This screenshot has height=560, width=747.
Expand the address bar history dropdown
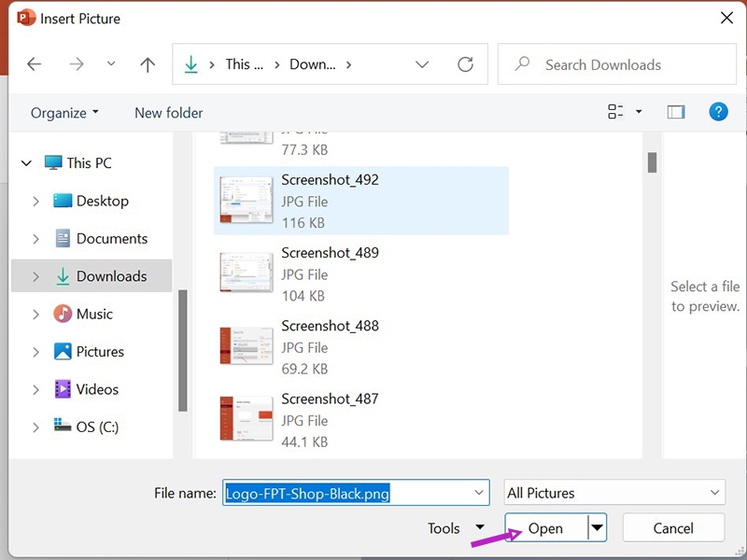click(x=422, y=64)
